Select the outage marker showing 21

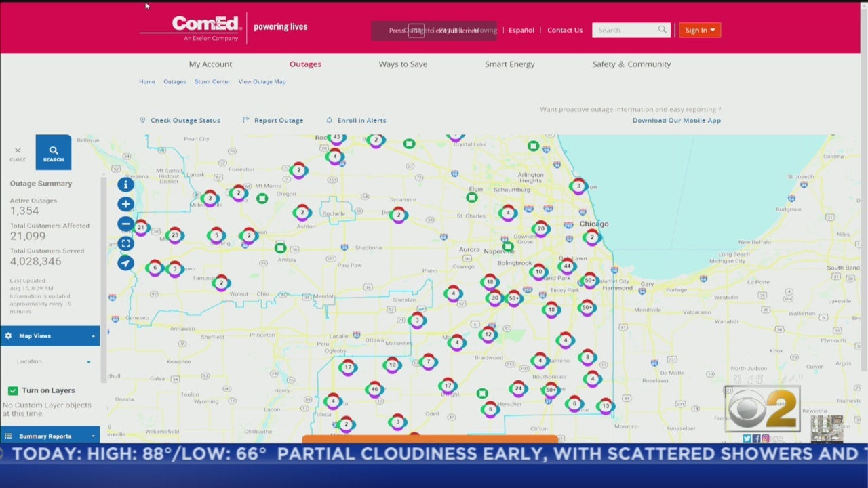140,228
